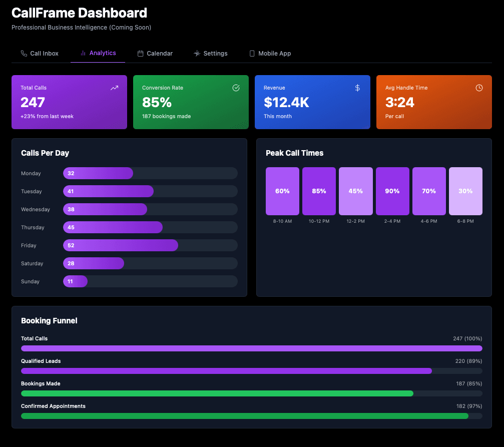Click the CallFrame Dashboard title
The height and width of the screenshot is (447, 504).
pyautogui.click(x=80, y=13)
